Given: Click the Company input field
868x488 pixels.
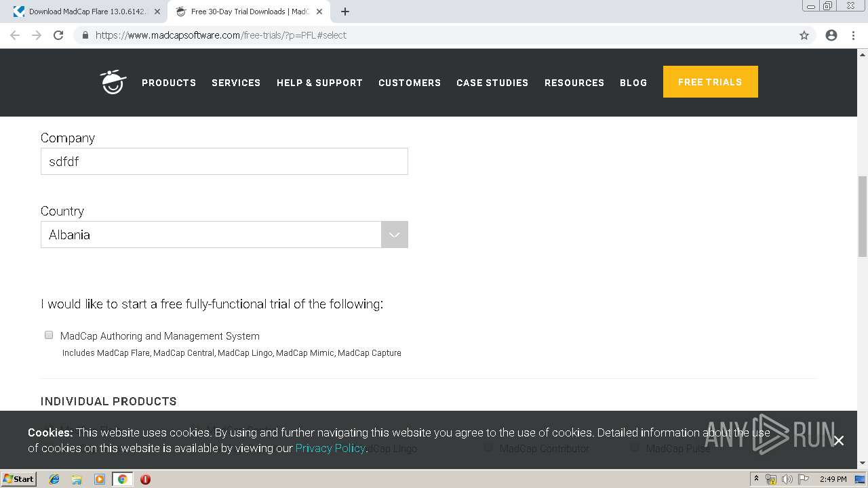Looking at the screenshot, I should tap(224, 161).
